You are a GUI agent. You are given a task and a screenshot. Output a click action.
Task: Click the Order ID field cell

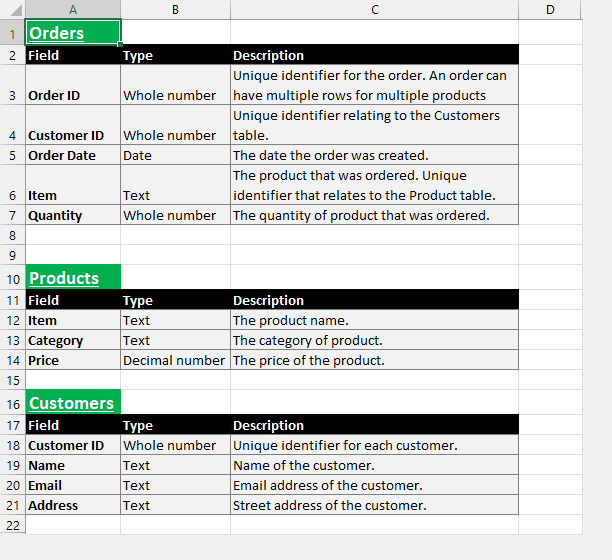point(73,85)
